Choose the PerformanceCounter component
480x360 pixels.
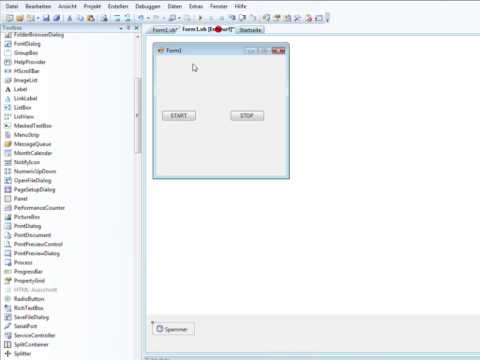[39, 208]
